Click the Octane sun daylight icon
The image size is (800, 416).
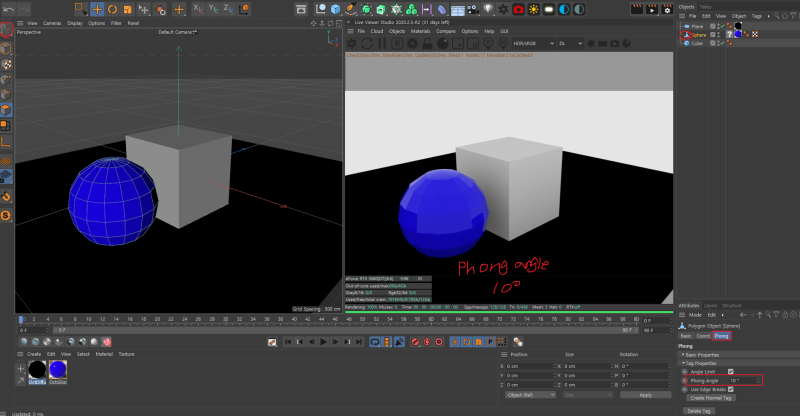coord(534,9)
